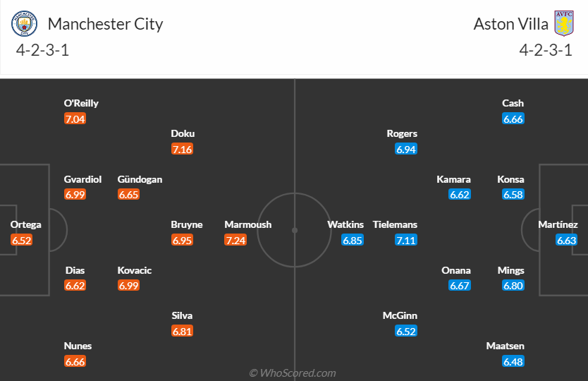Select Rogers' 6.94 rating badge
This screenshot has width=588, height=381.
pos(406,150)
